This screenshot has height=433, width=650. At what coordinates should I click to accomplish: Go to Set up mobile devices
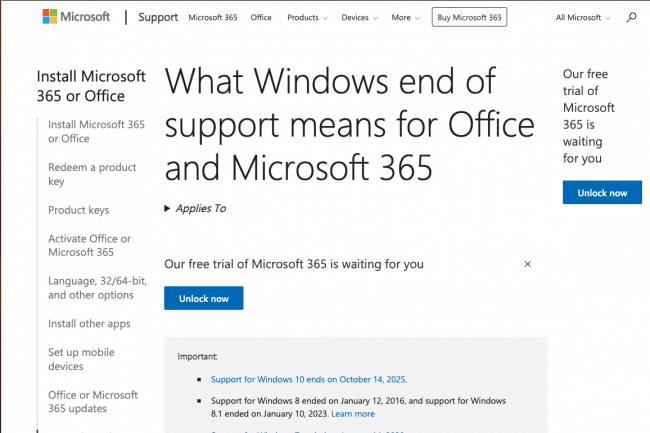(81, 359)
